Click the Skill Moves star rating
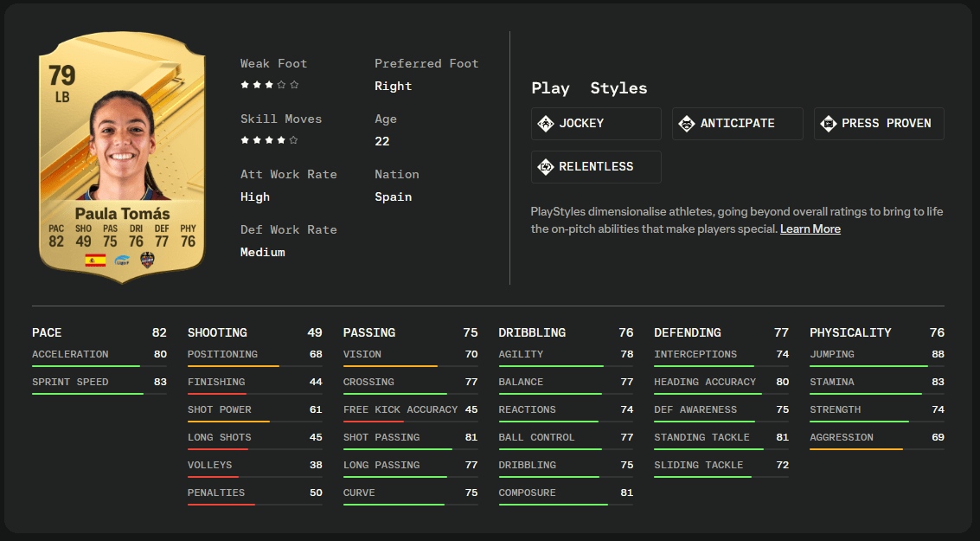This screenshot has width=980, height=541. (269, 140)
